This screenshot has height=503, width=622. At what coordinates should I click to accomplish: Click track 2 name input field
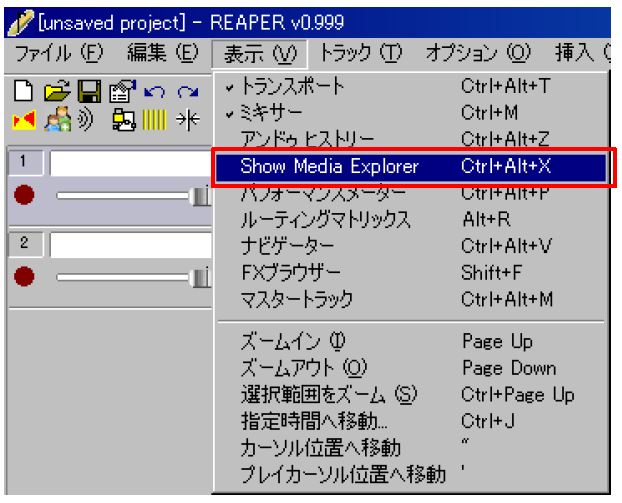coord(131,245)
